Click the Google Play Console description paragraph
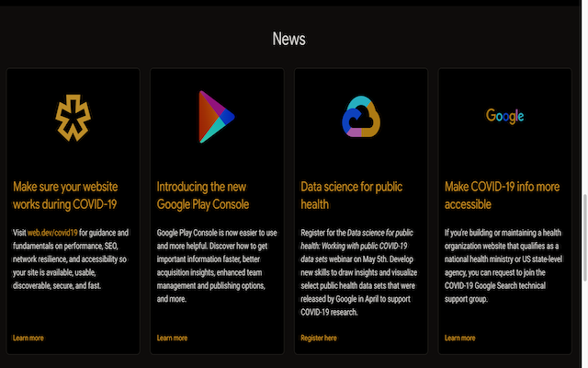Screen dimensions: 588x368 (x=216, y=266)
